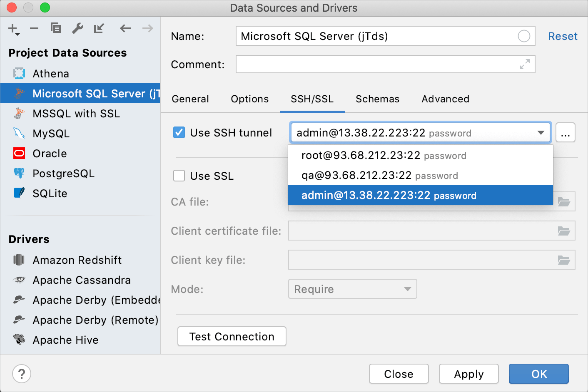Click the Add data source plus icon
Viewport: 588px width, 392px height.
pyautogui.click(x=13, y=29)
